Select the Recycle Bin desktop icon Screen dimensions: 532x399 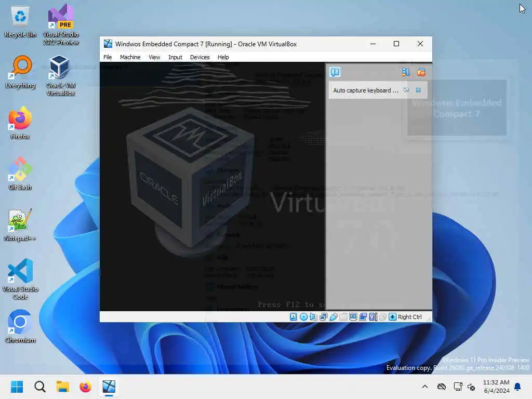coord(20,22)
